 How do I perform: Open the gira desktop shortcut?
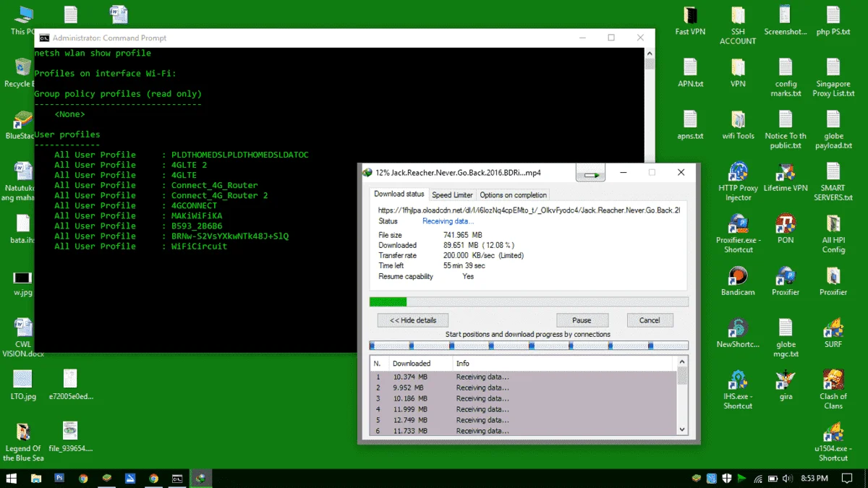[786, 385]
